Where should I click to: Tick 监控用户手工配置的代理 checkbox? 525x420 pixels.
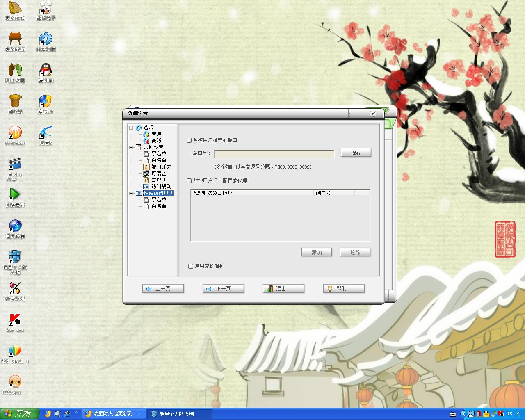(189, 181)
